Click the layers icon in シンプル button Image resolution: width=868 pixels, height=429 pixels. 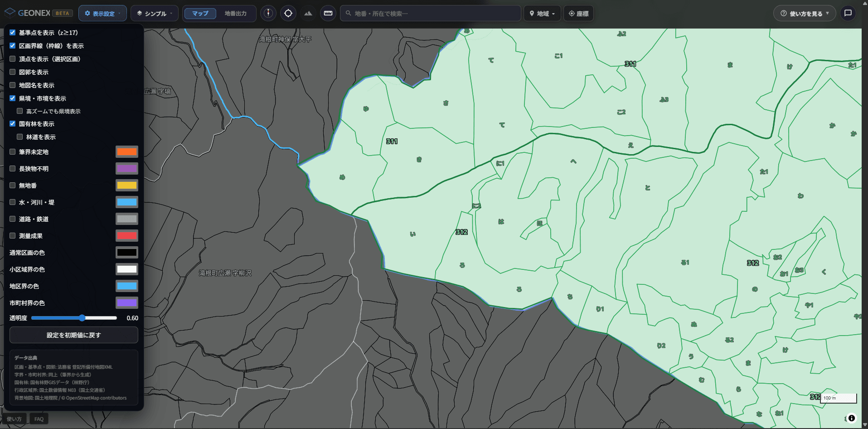click(140, 14)
